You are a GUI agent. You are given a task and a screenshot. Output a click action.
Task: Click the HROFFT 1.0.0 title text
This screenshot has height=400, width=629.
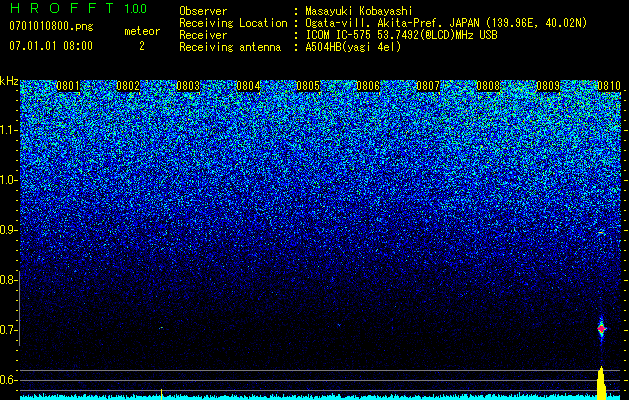[x=79, y=8]
